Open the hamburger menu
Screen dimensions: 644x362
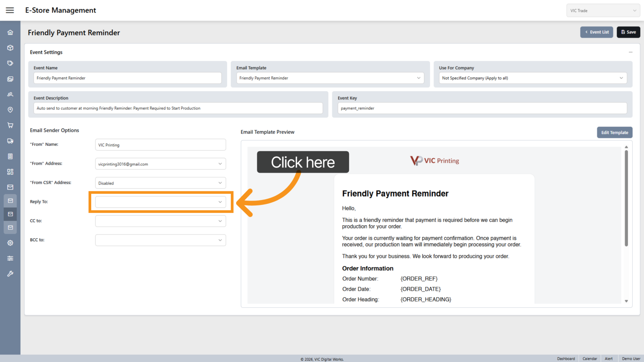[x=10, y=10]
